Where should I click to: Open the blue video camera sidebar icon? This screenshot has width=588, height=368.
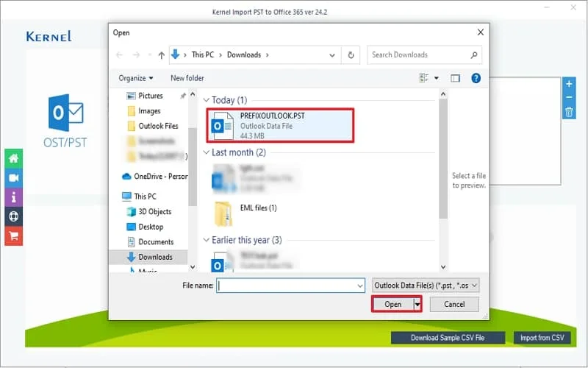(x=13, y=177)
